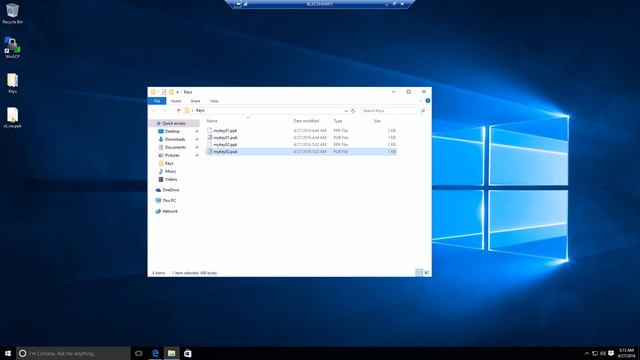Click the Explorer help question-mark icon
This screenshot has height=360, width=640.
(428, 100)
